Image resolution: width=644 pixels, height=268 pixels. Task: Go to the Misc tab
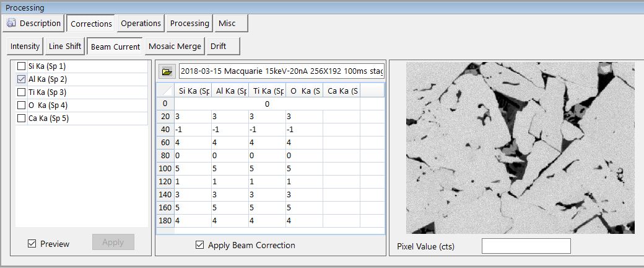pyautogui.click(x=227, y=24)
